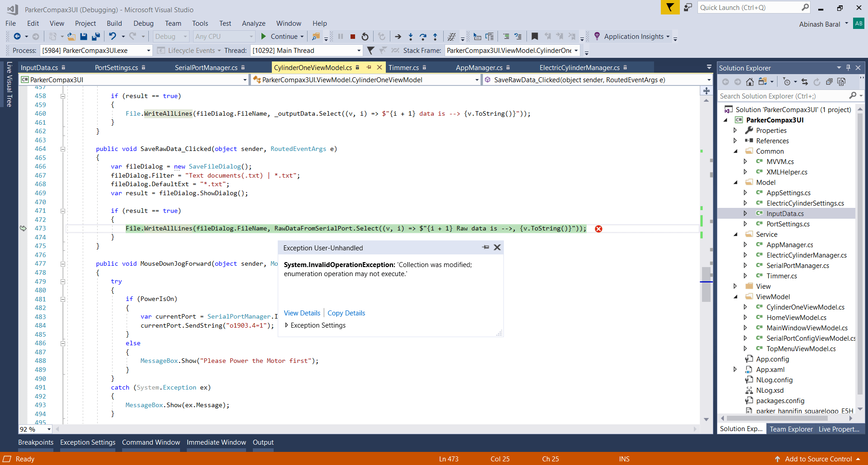This screenshot has height=465, width=868.
Task: Click Solution Explorer Home icon
Action: (750, 82)
